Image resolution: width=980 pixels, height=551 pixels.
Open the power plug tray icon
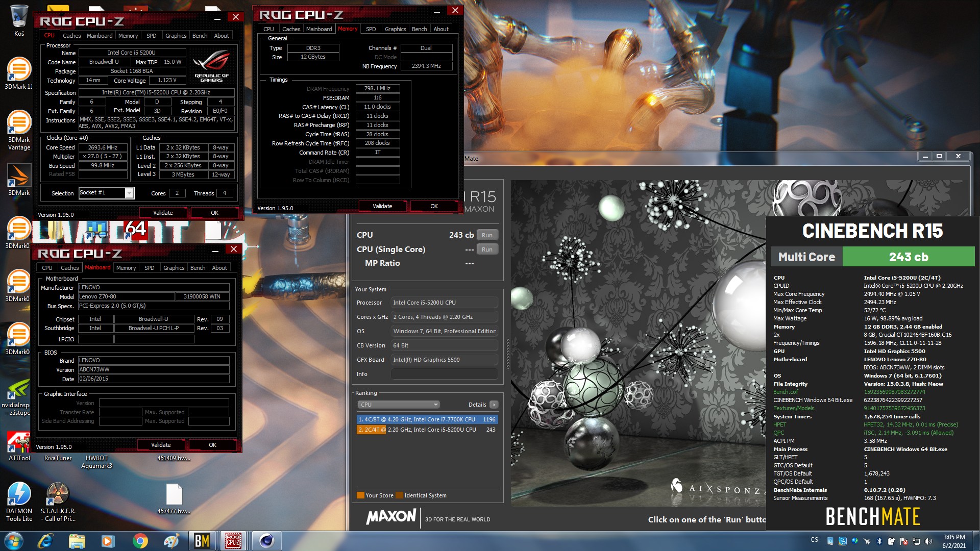(x=891, y=541)
